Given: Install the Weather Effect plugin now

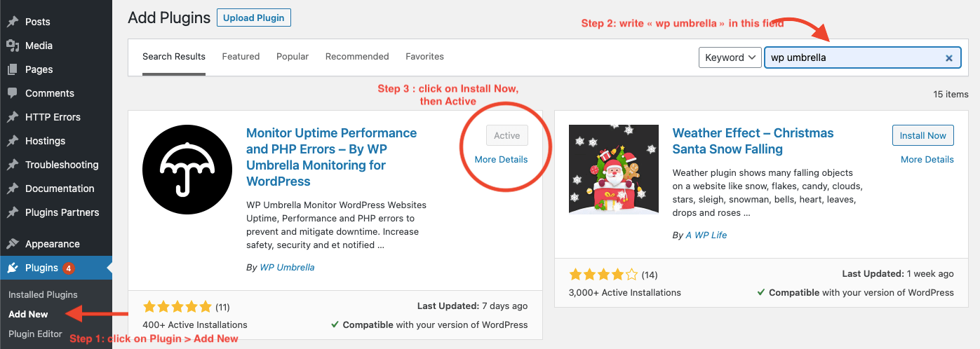Looking at the screenshot, I should 923,135.
